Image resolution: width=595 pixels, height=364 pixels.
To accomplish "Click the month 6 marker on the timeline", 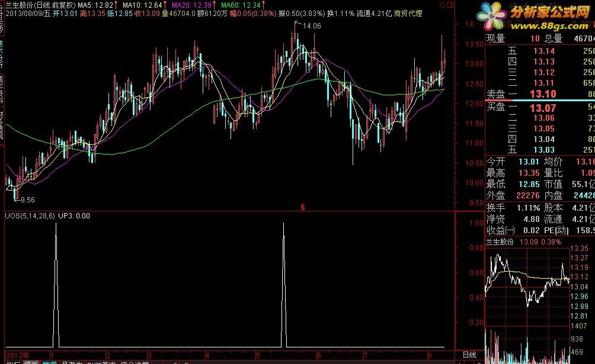I will point(319,356).
